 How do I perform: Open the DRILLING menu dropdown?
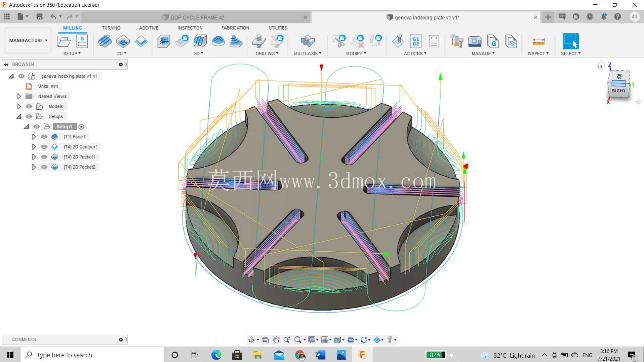click(x=267, y=53)
